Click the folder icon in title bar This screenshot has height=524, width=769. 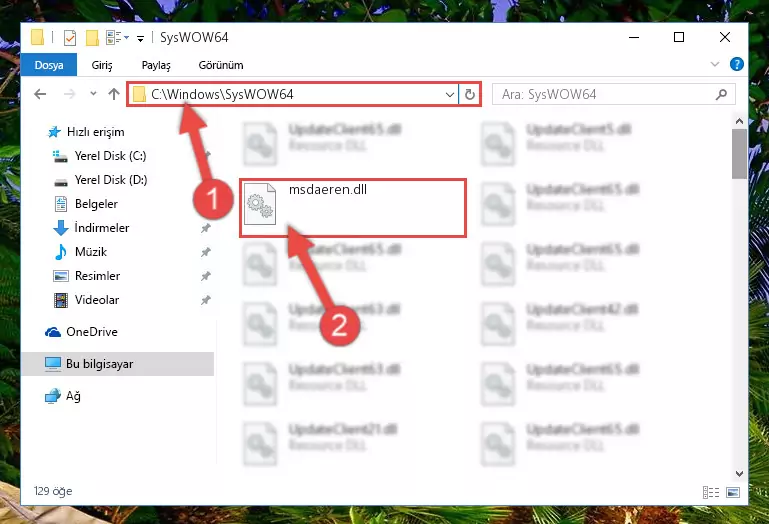[x=37, y=38]
